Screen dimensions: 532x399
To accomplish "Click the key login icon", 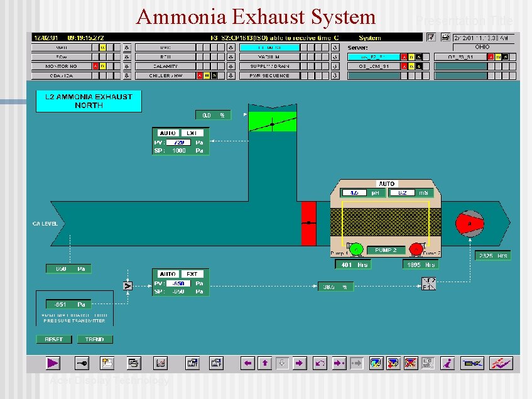I will pyautogui.click(x=82, y=363).
